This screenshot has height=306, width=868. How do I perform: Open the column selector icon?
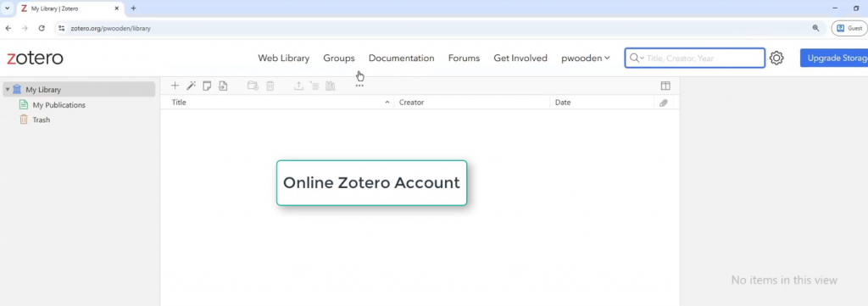pyautogui.click(x=665, y=86)
